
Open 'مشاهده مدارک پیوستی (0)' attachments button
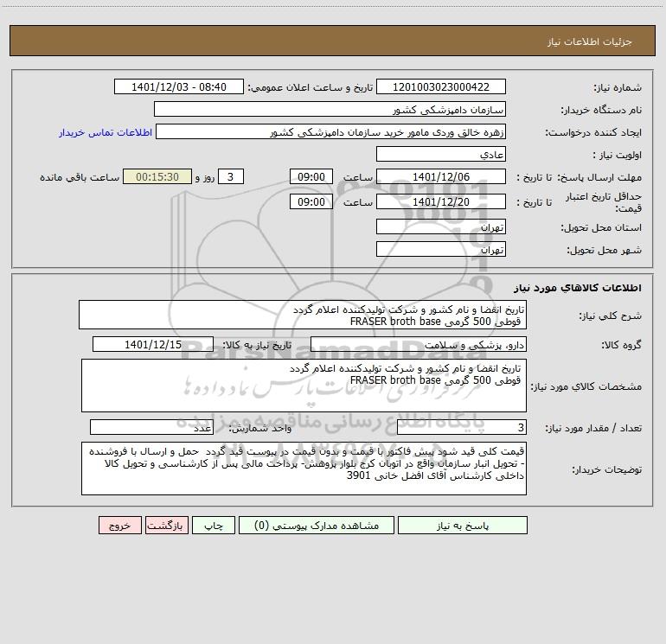[x=317, y=526]
